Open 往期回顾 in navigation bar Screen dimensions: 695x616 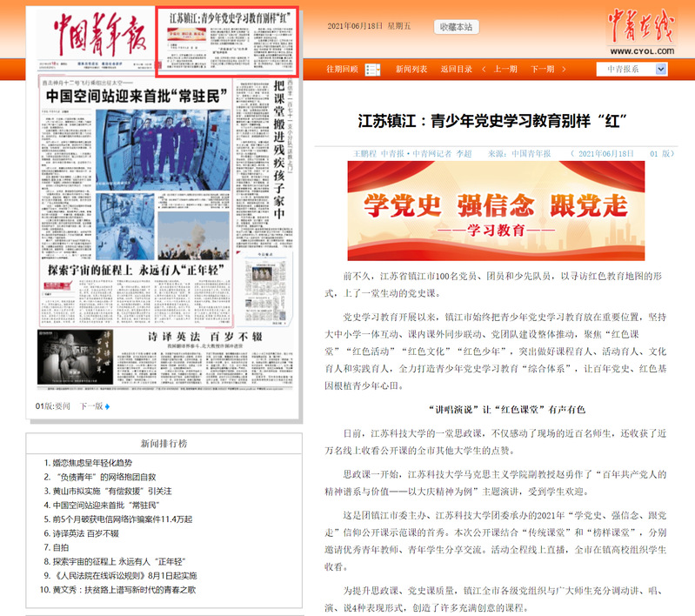pyautogui.click(x=342, y=70)
